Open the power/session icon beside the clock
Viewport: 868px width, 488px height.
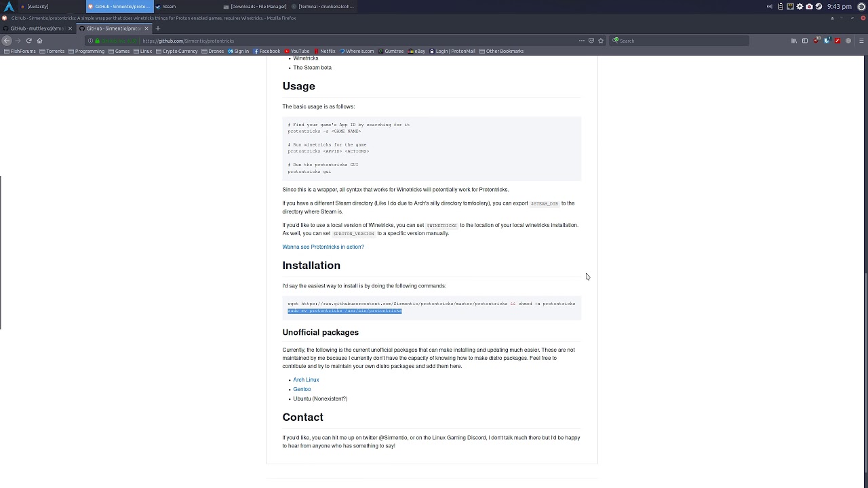[862, 6]
